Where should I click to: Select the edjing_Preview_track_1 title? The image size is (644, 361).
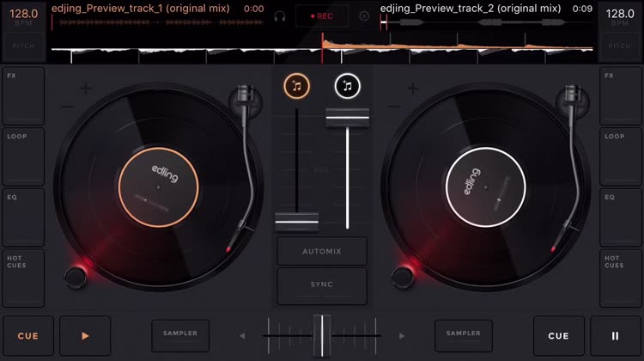click(141, 9)
